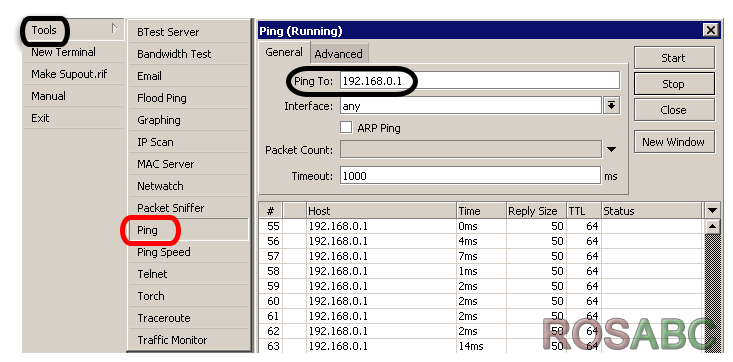Screen dimensions: 733x362
Task: Click the 4ms time in row 56
Action: [468, 241]
